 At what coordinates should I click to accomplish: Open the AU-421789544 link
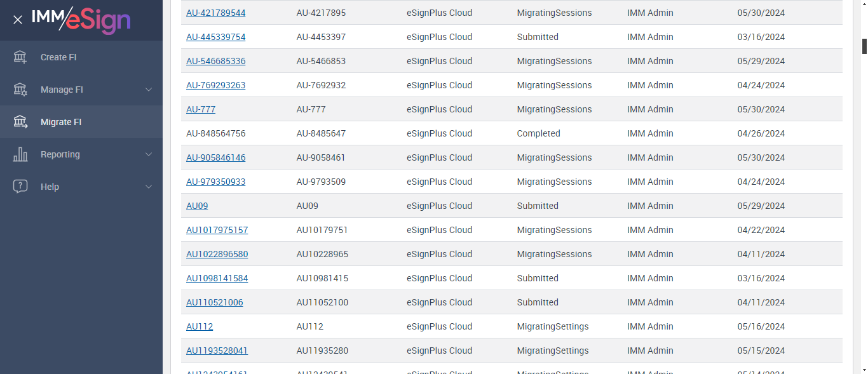[215, 13]
